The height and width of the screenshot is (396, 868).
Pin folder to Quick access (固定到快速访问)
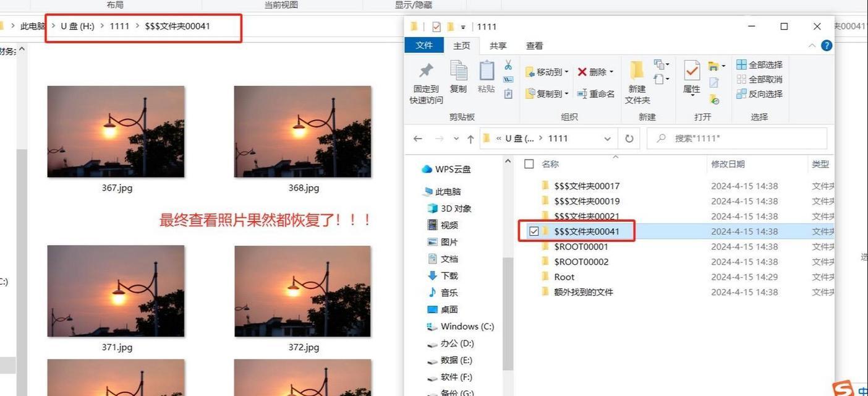(x=426, y=83)
